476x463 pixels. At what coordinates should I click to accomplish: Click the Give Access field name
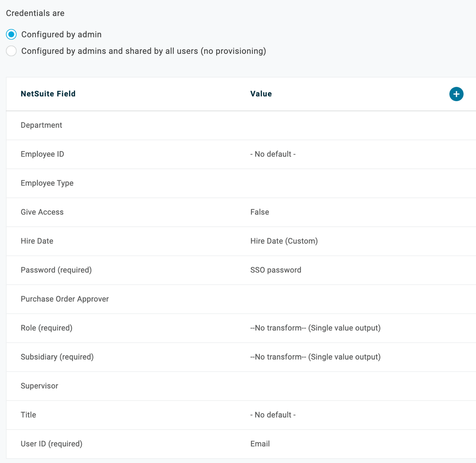(x=42, y=212)
